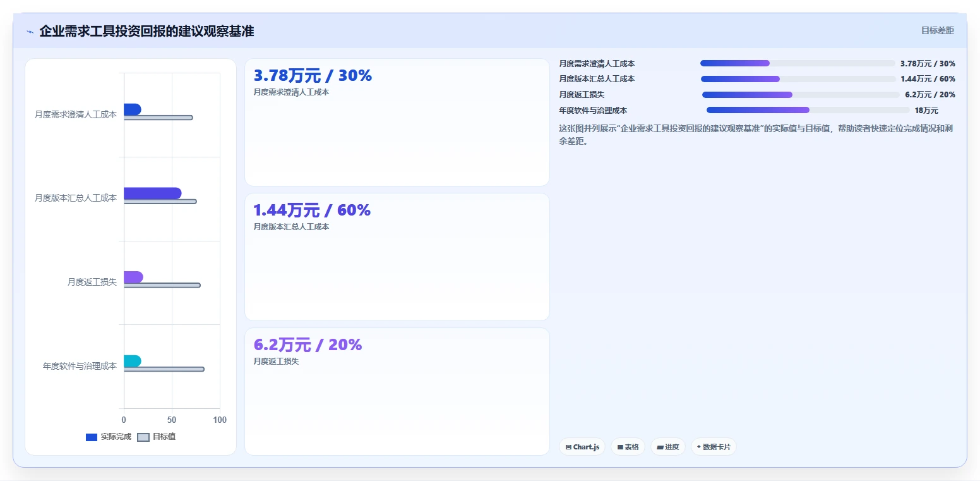Click the x-axis tick label 50
Image resolution: width=980 pixels, height=481 pixels.
(172, 420)
